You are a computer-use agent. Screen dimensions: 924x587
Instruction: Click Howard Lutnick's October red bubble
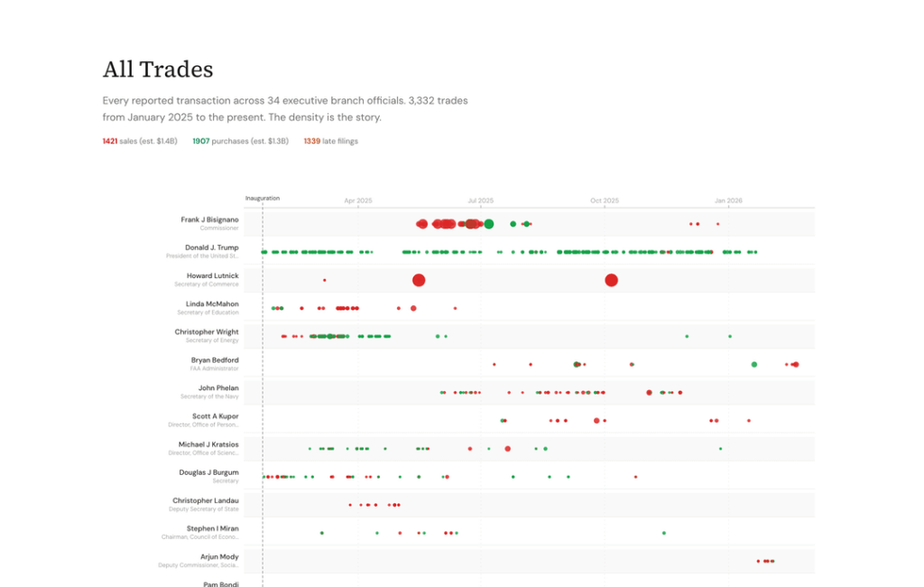(x=612, y=280)
